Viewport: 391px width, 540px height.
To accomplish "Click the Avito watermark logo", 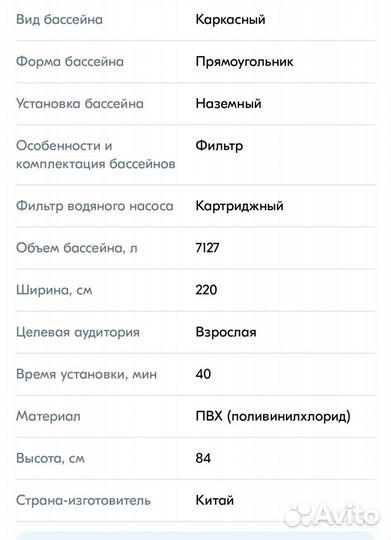I will [x=331, y=514].
